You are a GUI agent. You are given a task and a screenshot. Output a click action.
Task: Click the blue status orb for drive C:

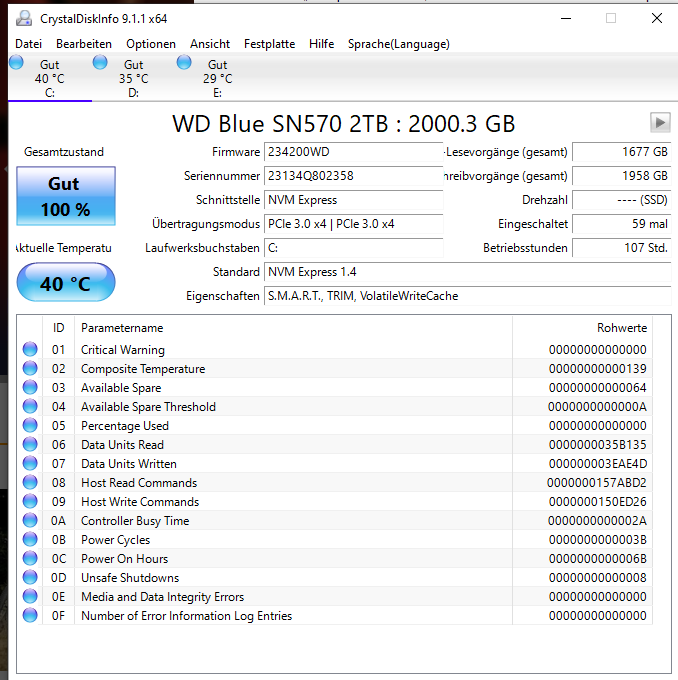(16, 62)
